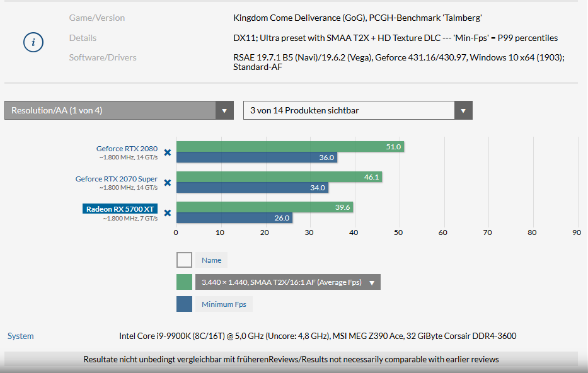
Task: Select the highlighted Radeon RX 5700 XT label
Action: 120,209
